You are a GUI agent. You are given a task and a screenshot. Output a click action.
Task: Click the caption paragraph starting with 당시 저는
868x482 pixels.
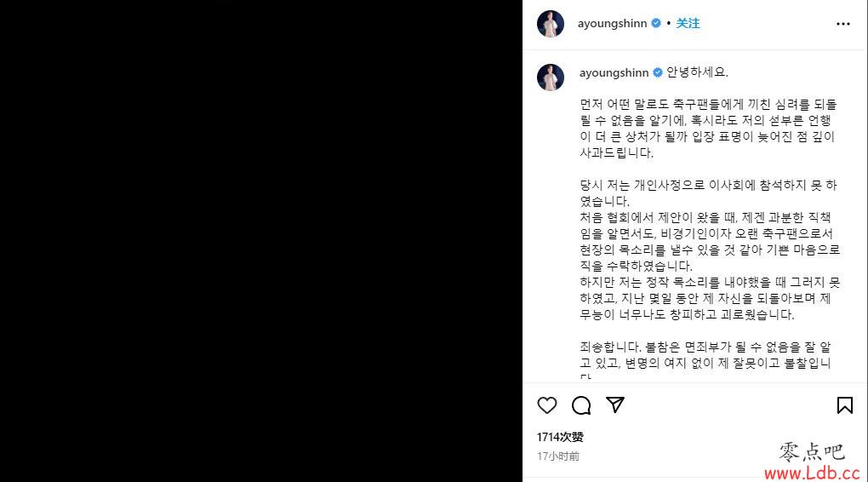[x=710, y=250]
